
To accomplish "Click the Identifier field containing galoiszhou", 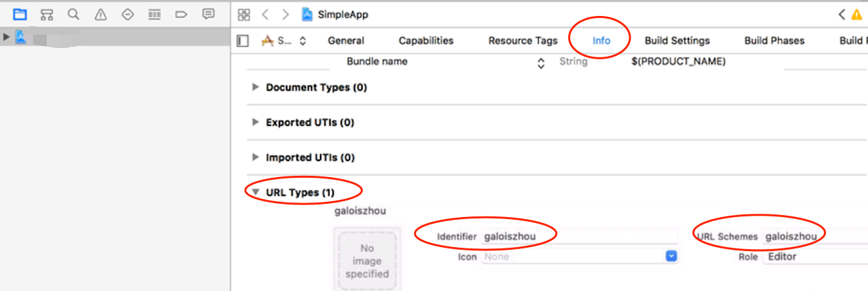I will (579, 236).
